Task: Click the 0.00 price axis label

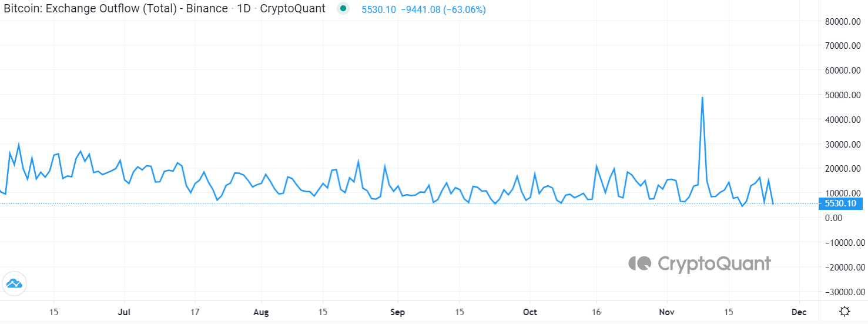Action: click(x=835, y=218)
